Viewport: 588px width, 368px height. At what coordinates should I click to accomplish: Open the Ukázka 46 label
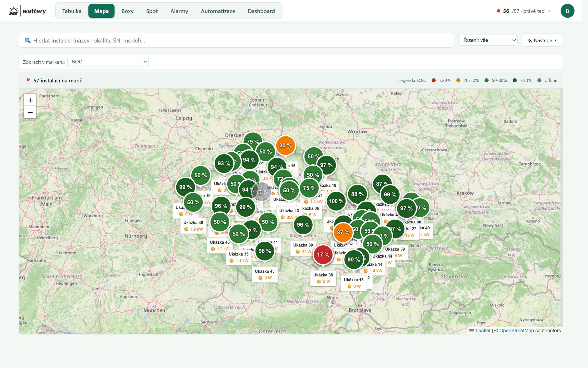220,245
